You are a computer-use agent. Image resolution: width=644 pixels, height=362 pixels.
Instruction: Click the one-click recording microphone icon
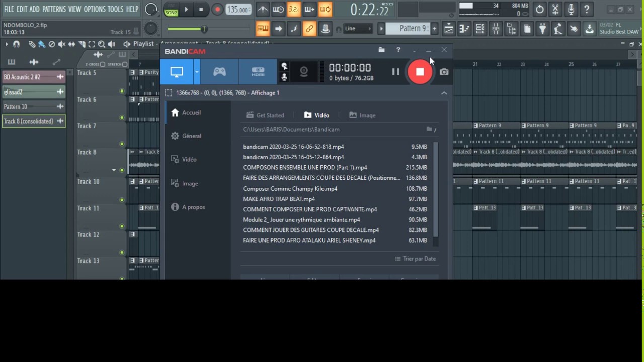tap(571, 9)
